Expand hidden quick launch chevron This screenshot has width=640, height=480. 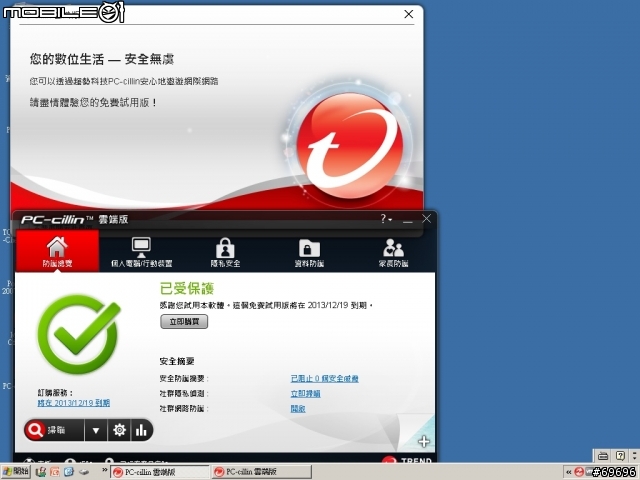tap(104, 470)
